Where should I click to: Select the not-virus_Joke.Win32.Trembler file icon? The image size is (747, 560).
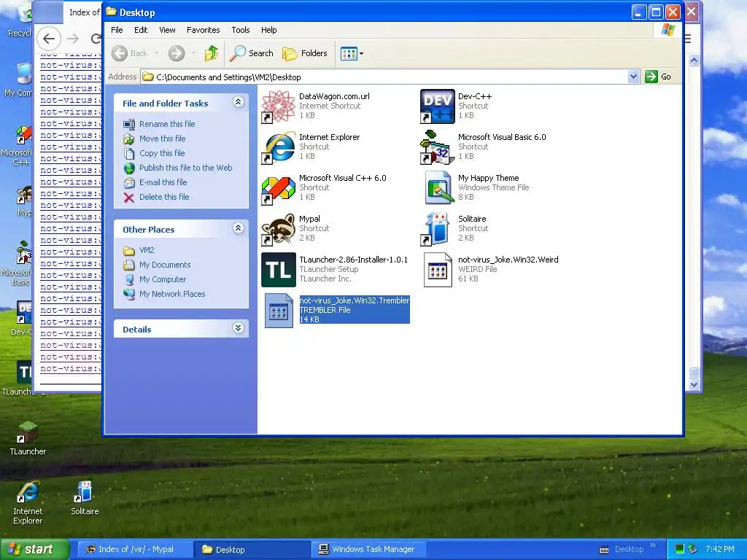tap(278, 311)
